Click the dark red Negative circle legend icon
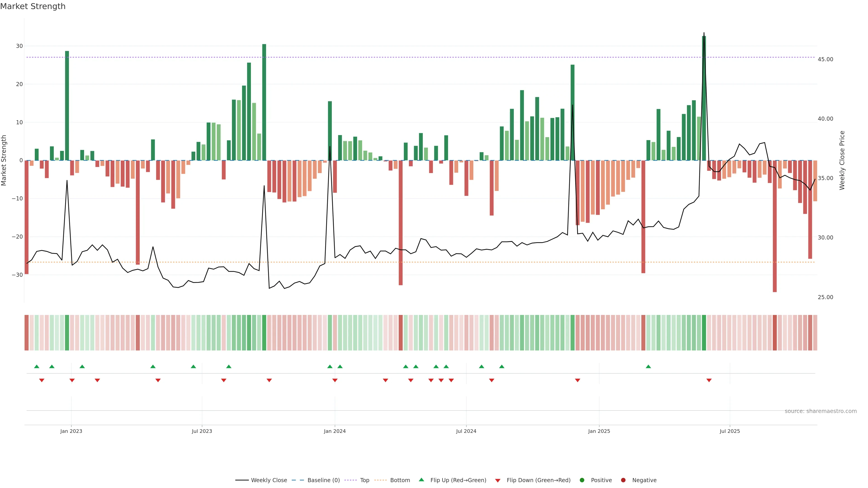The height and width of the screenshot is (488, 868). 623,480
